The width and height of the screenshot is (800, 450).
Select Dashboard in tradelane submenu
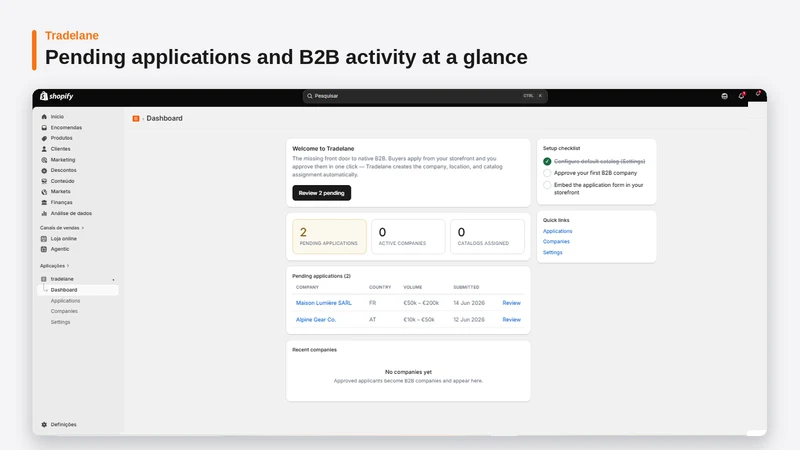click(x=78, y=290)
